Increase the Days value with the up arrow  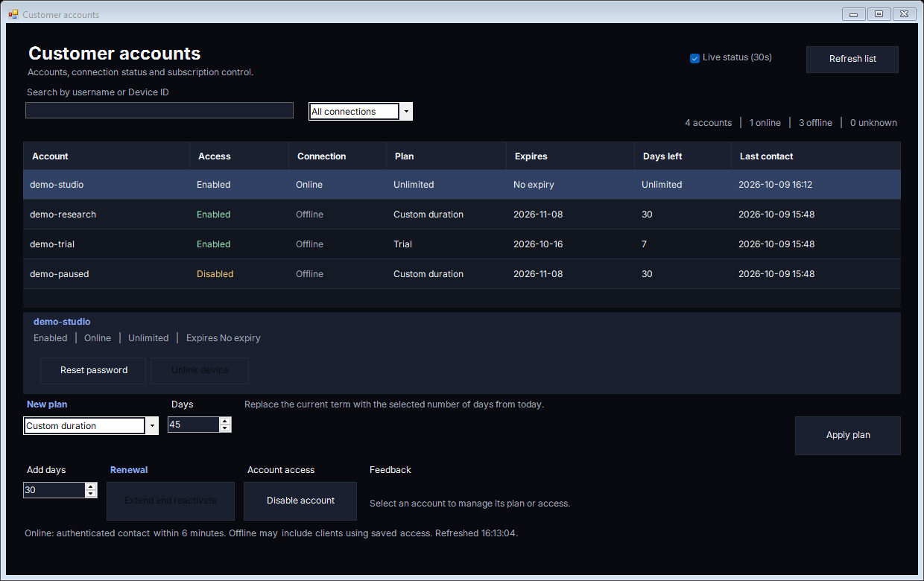pyautogui.click(x=225, y=421)
